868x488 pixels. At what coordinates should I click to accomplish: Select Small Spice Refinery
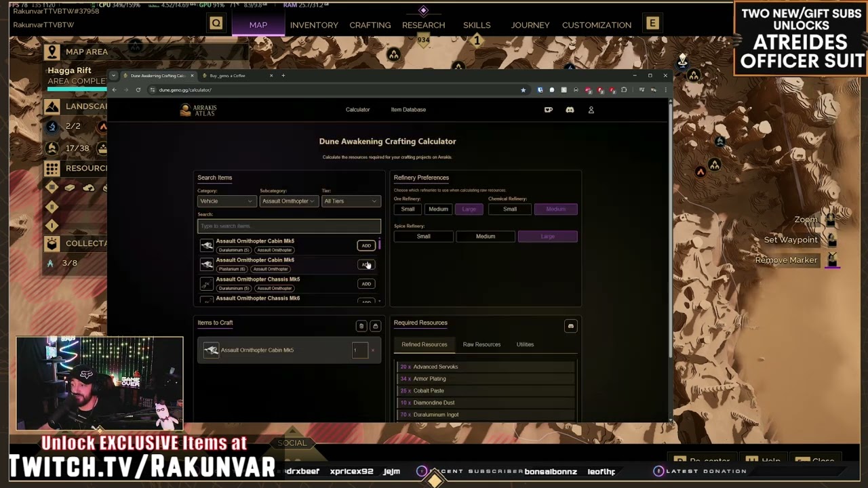pyautogui.click(x=423, y=237)
